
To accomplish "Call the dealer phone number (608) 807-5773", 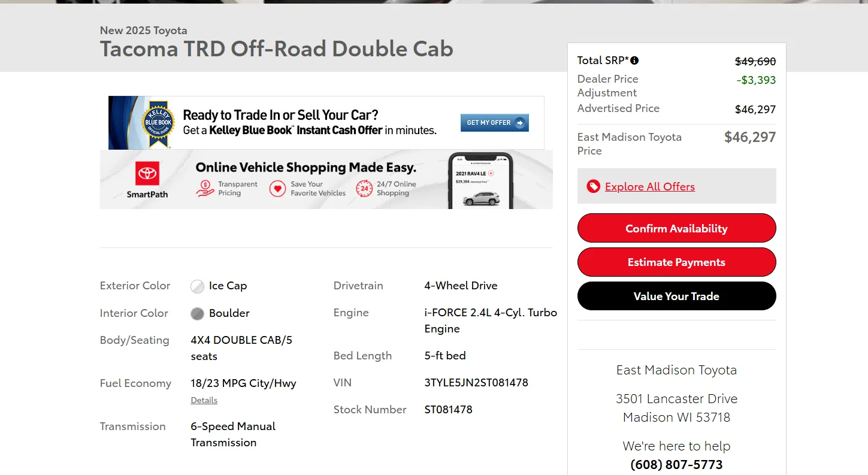I will pos(676,464).
